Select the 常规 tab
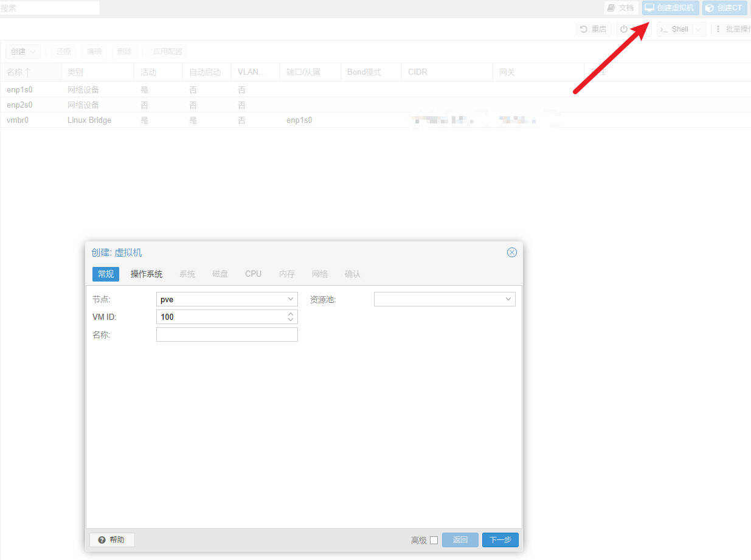Screen dimensions: 751x560 click(x=106, y=274)
